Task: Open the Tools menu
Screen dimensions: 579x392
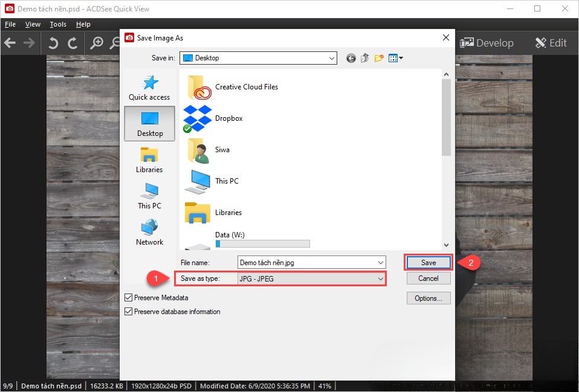Action: [58, 24]
